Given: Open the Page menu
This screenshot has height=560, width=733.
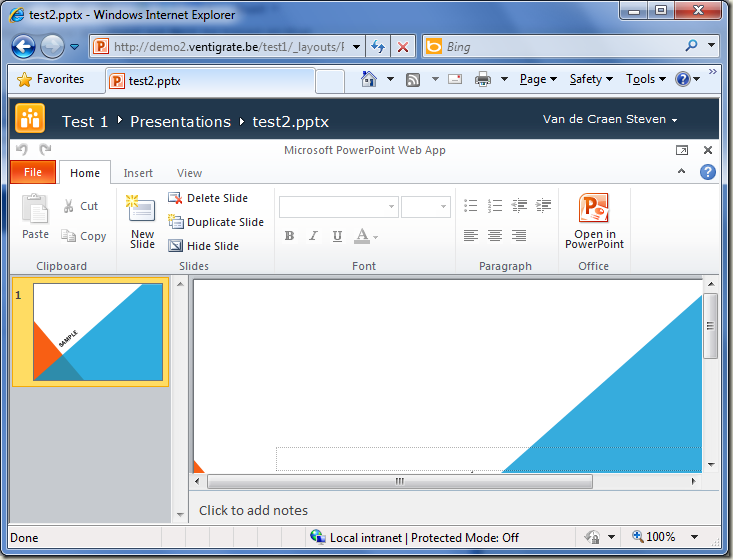Looking at the screenshot, I should click(x=538, y=79).
